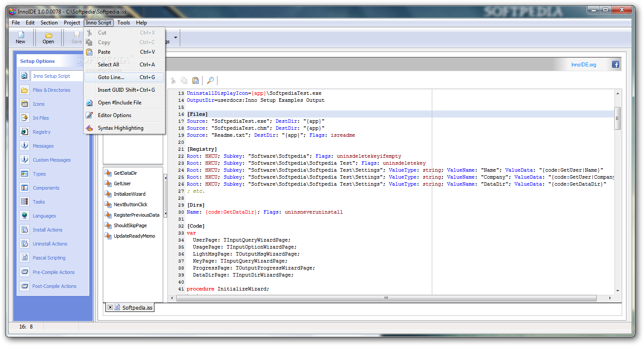This screenshot has width=644, height=346.
Task: Select the Icons section icon
Action: [24, 104]
